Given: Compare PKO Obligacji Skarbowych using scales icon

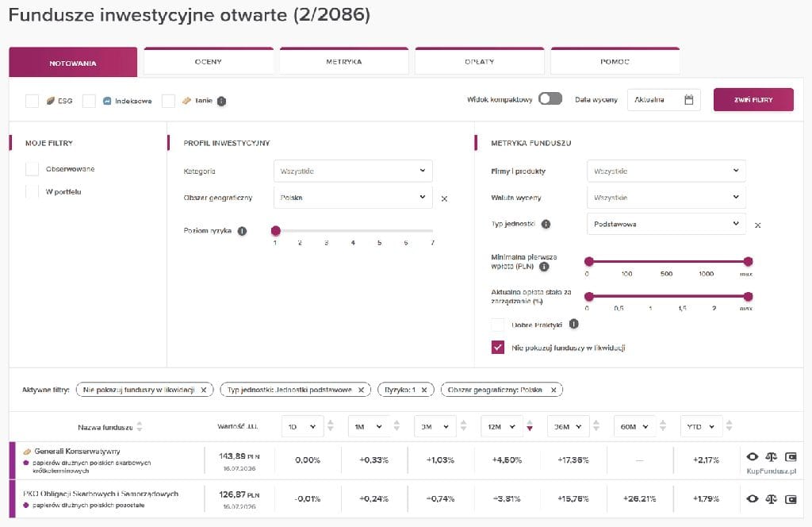Looking at the screenshot, I should [x=771, y=498].
